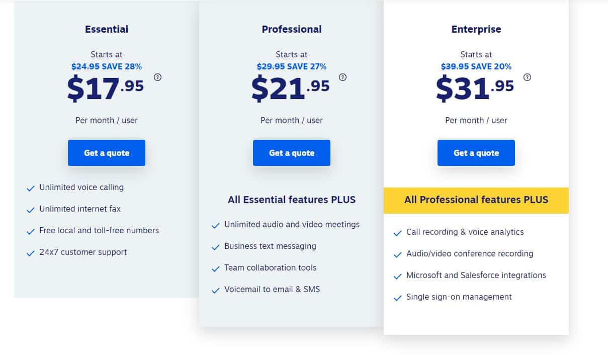Select the Professional plan heading
The width and height of the screenshot is (608, 364).
pyautogui.click(x=292, y=29)
